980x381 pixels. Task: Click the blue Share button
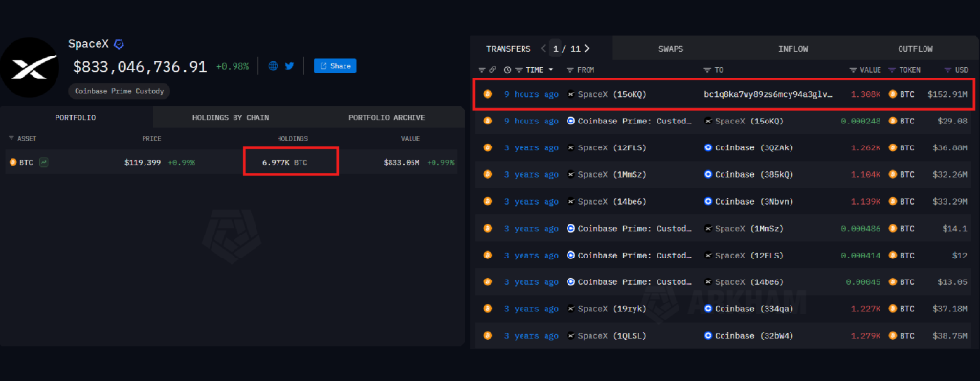[x=335, y=66]
